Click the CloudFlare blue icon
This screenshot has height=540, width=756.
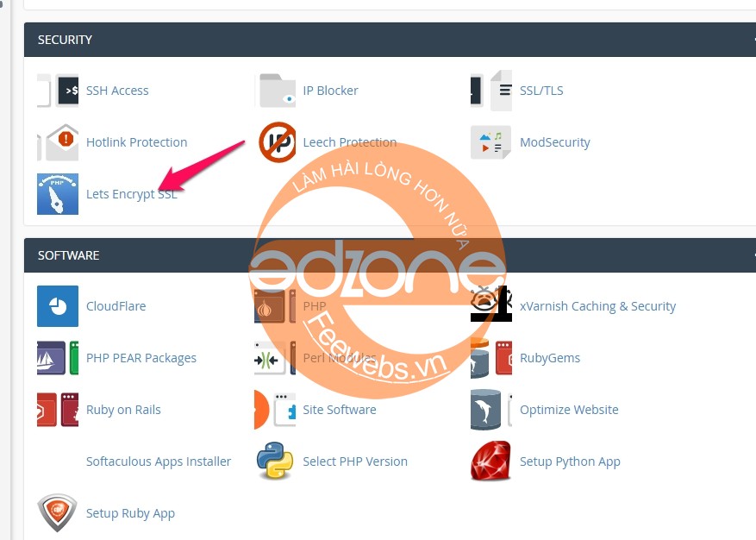click(58, 306)
